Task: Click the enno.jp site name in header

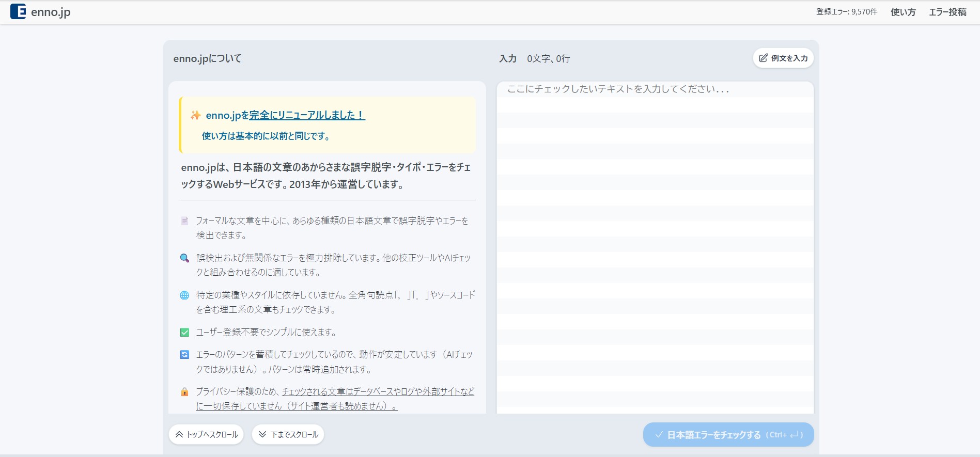Action: point(51,12)
